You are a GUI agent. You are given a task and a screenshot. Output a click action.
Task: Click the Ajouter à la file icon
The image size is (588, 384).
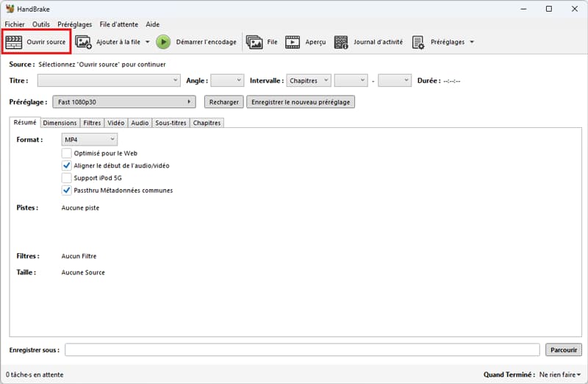[x=83, y=42]
